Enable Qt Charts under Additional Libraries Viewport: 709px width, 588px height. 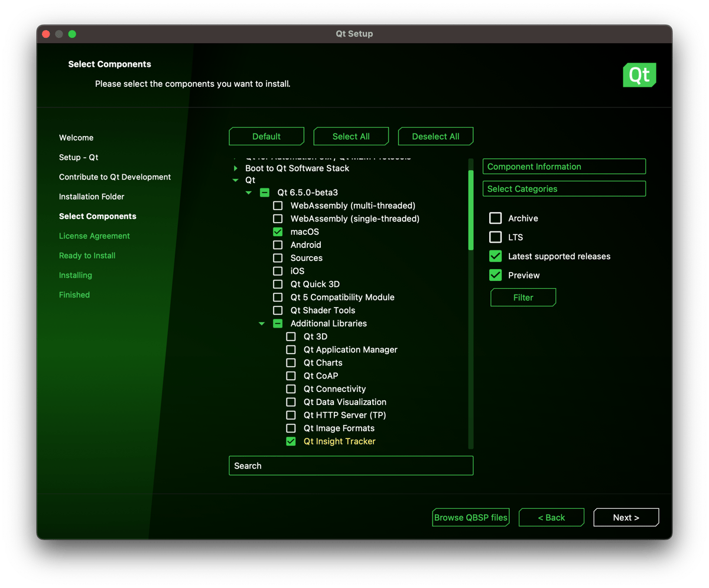(x=291, y=362)
